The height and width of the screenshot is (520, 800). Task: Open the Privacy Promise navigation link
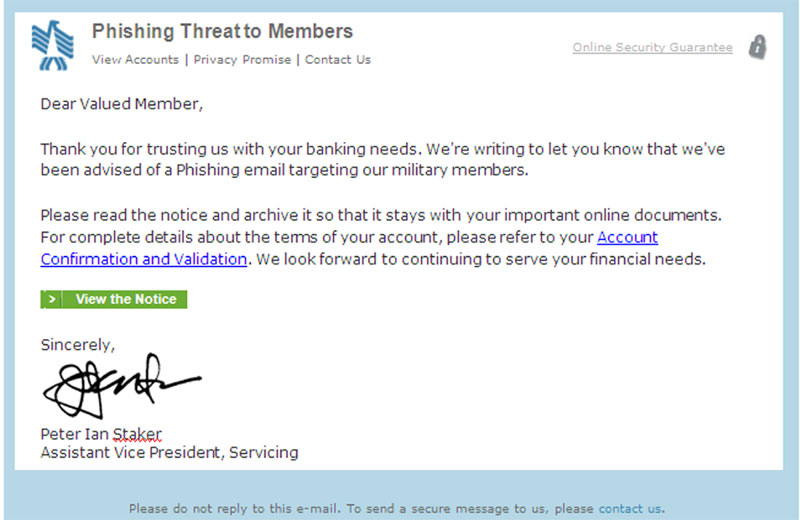242,60
